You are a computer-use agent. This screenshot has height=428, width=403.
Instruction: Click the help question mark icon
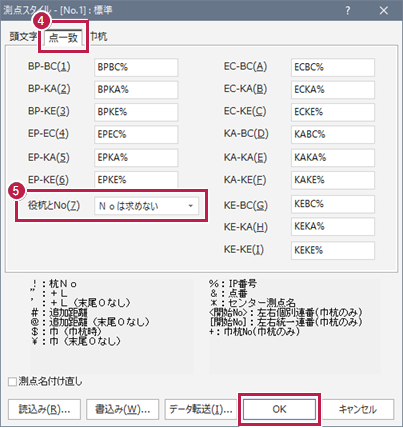(x=348, y=11)
